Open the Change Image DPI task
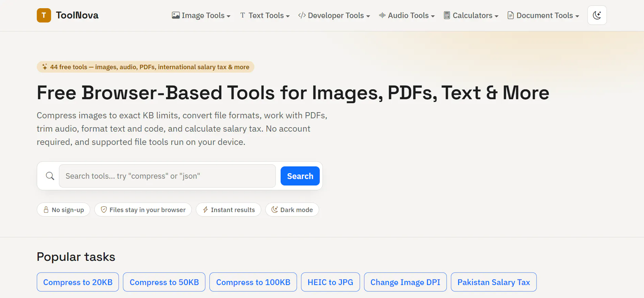 coord(405,282)
